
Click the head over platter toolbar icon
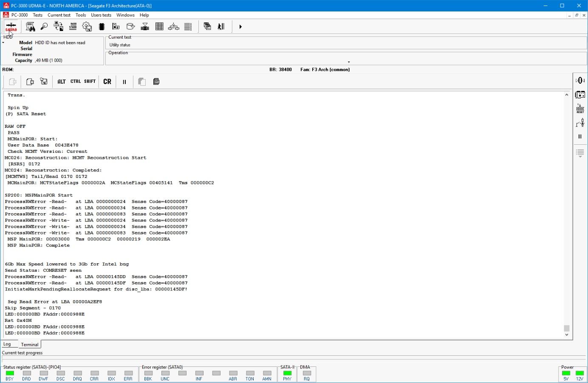coord(145,27)
